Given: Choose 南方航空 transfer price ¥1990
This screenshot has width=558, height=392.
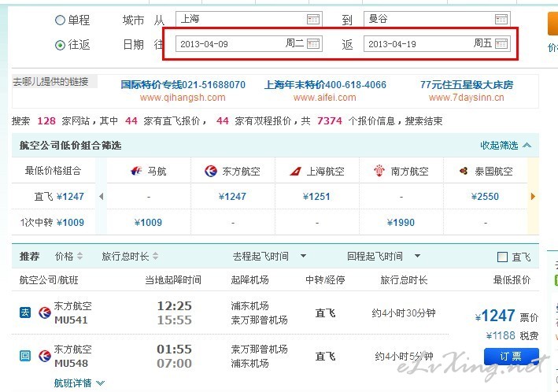Looking at the screenshot, I should click(401, 223).
